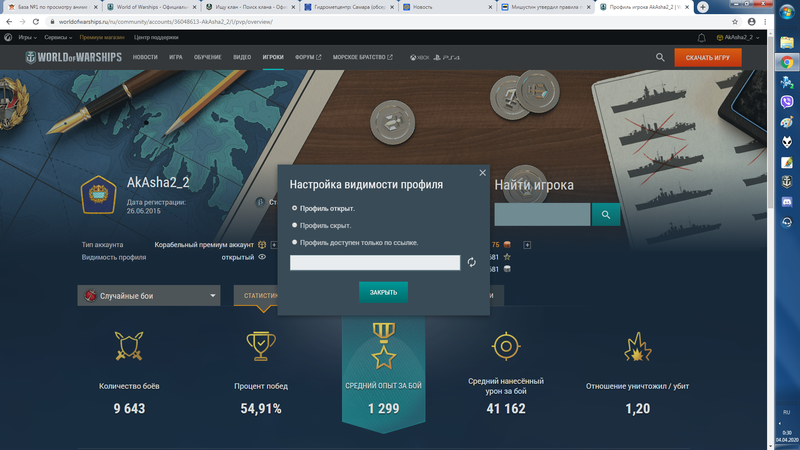The width and height of the screenshot is (800, 450).
Task: Click the 'Закрыть' button
Action: coord(383,292)
